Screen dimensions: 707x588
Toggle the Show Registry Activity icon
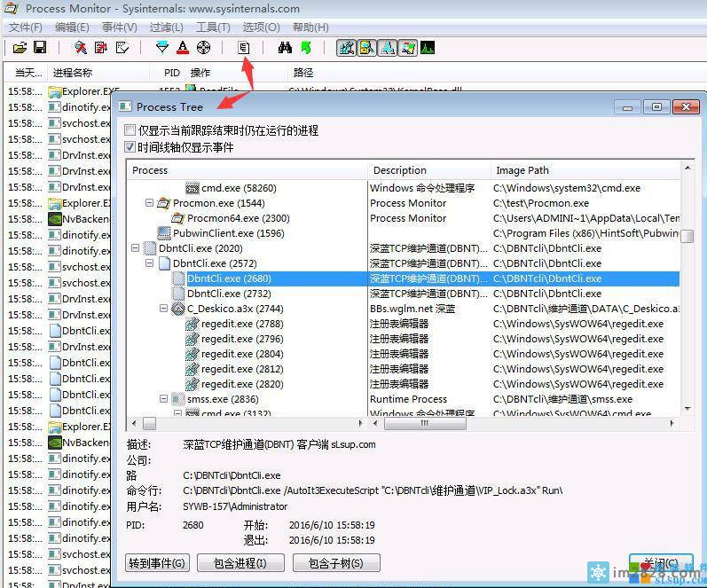click(x=346, y=47)
